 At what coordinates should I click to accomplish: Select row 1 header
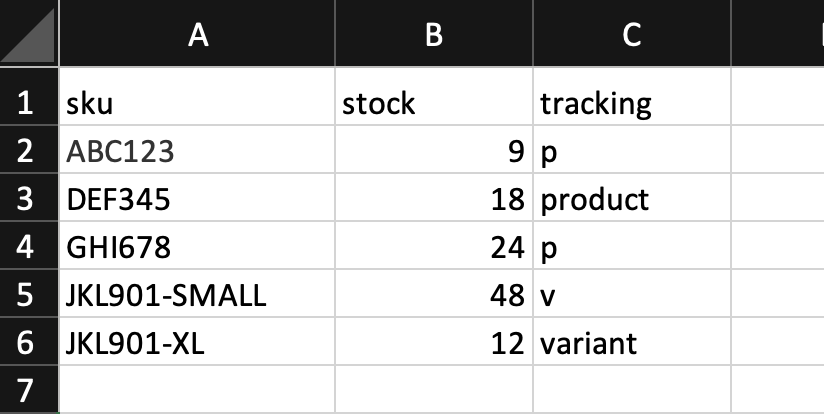pyautogui.click(x=29, y=101)
